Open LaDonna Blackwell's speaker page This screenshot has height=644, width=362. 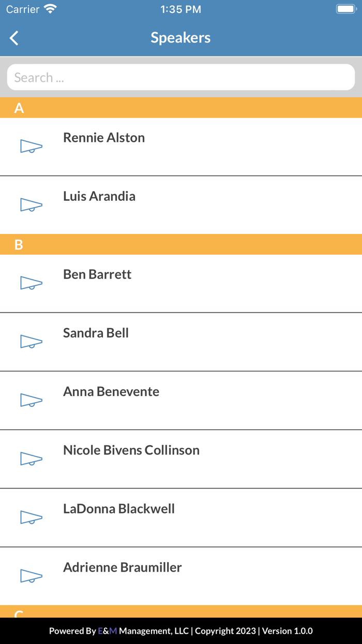pos(119,508)
